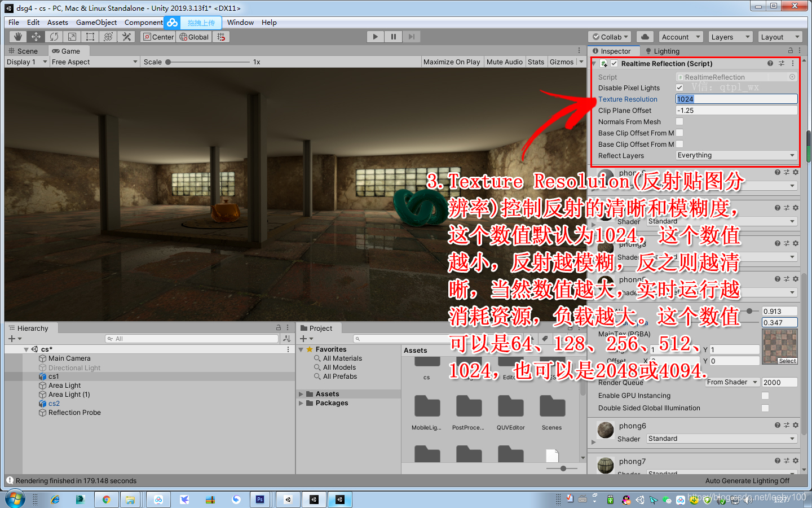The height and width of the screenshot is (508, 812).
Task: Toggle the Stats overlay
Action: coord(536,62)
